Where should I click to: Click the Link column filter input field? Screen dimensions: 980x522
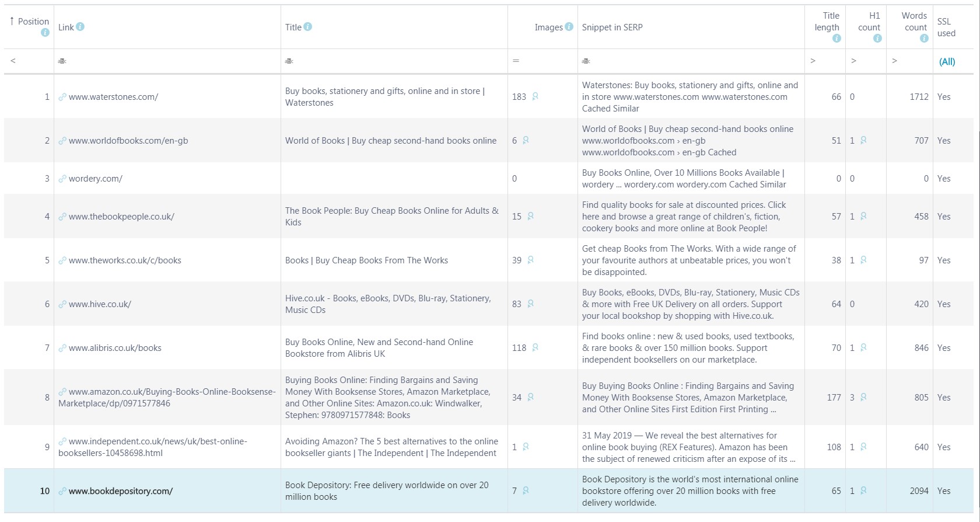coord(167,61)
